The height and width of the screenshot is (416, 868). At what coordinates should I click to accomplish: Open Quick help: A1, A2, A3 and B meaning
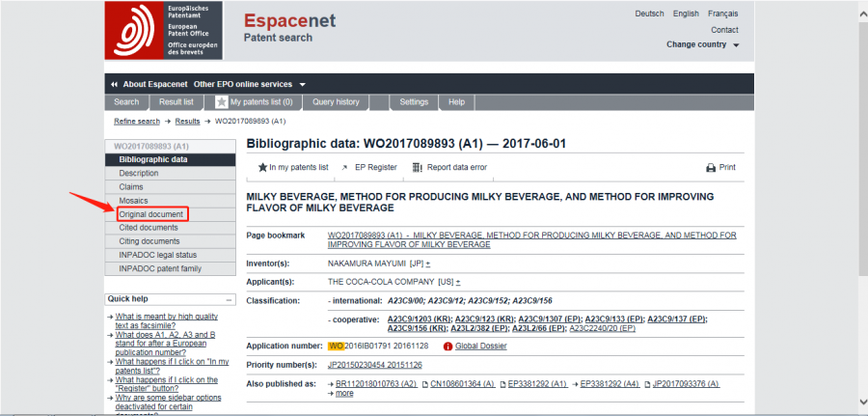pos(165,344)
